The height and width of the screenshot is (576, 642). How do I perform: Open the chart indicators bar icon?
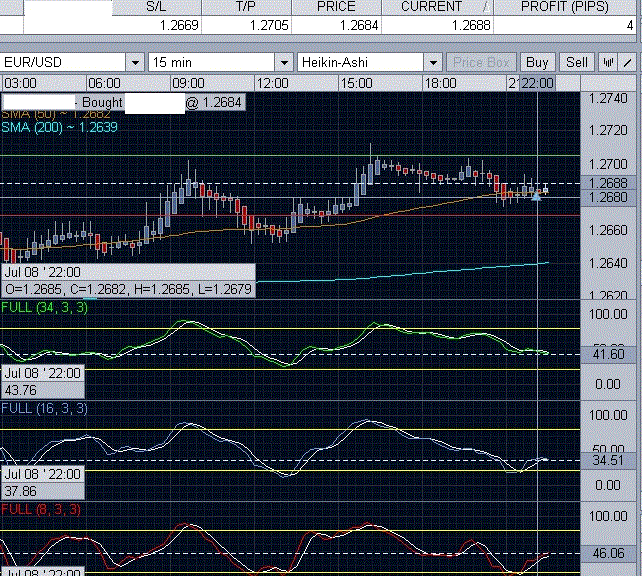[608, 63]
